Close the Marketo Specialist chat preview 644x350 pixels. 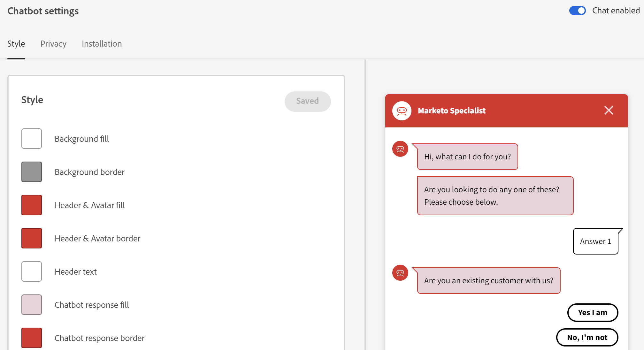tap(609, 110)
